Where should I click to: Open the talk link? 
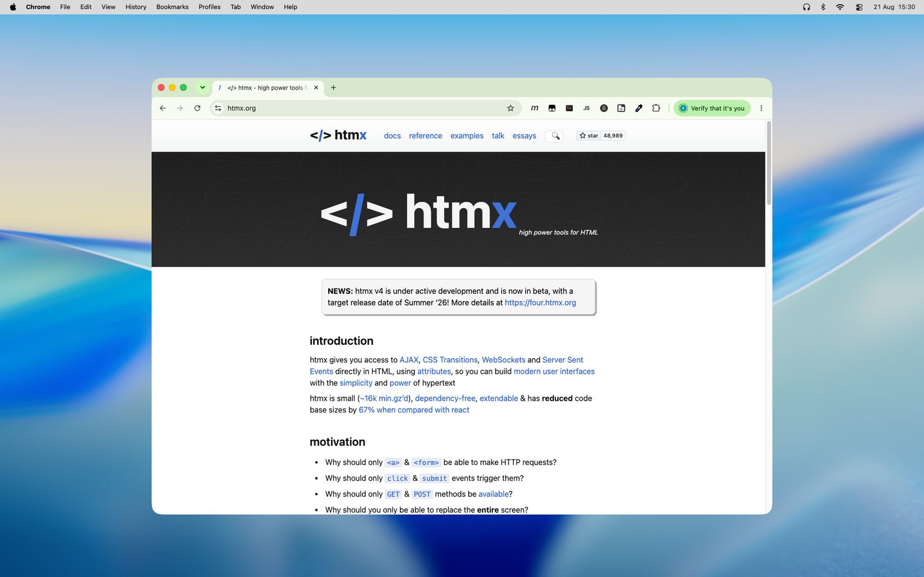[x=498, y=136]
